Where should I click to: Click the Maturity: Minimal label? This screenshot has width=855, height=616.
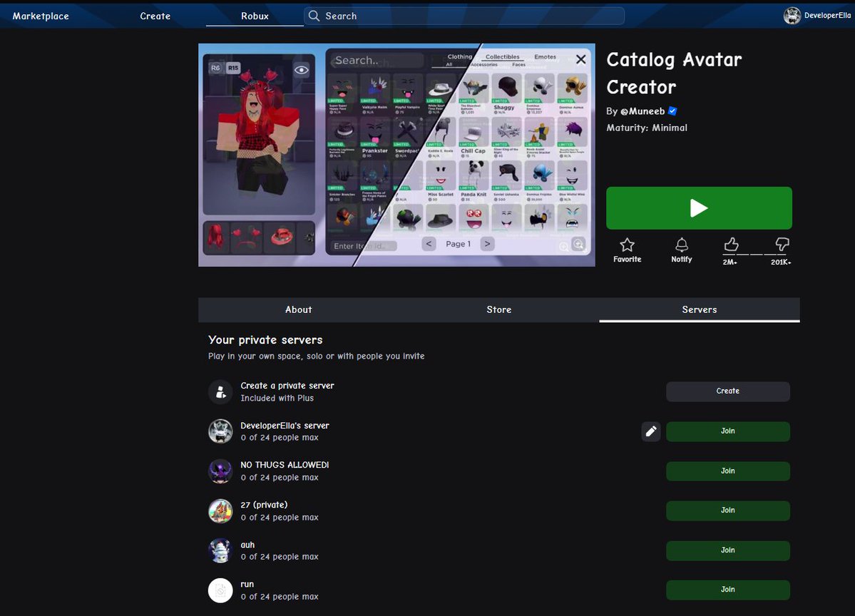tap(647, 128)
